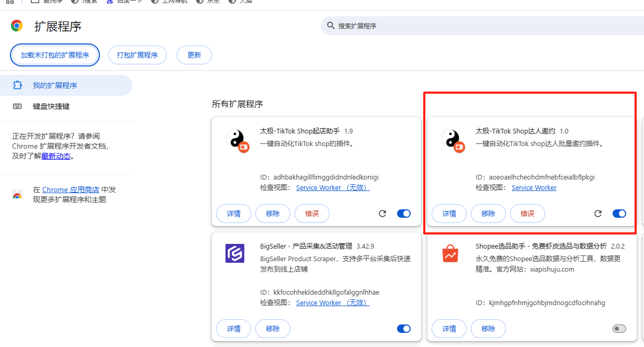Enable the Shopee选品助手 extension toggle

[619, 329]
